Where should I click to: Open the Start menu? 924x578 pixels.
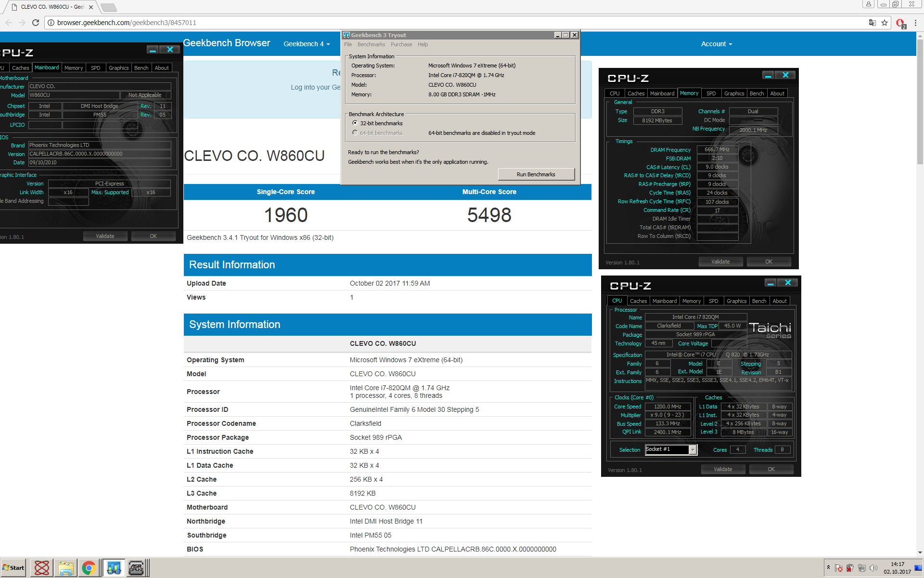point(13,568)
